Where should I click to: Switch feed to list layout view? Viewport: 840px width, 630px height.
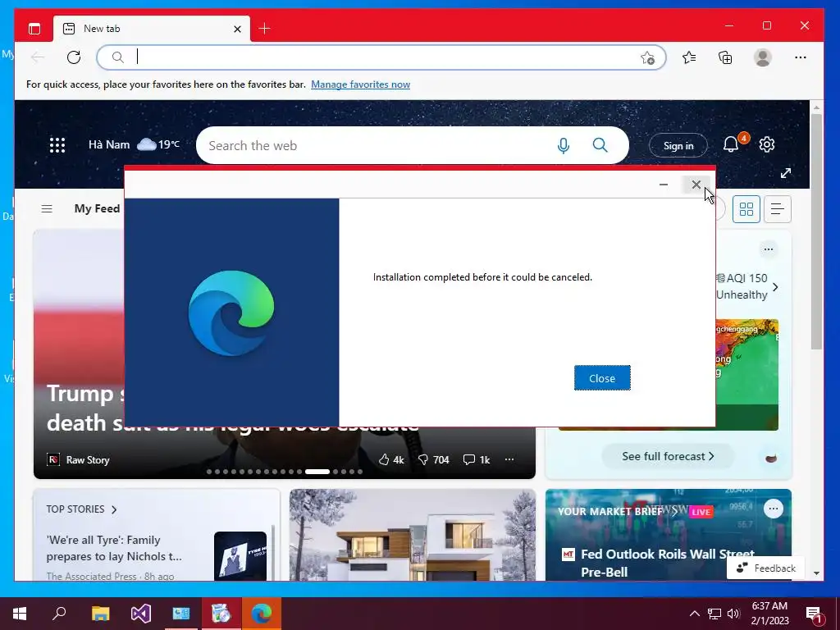click(x=778, y=209)
